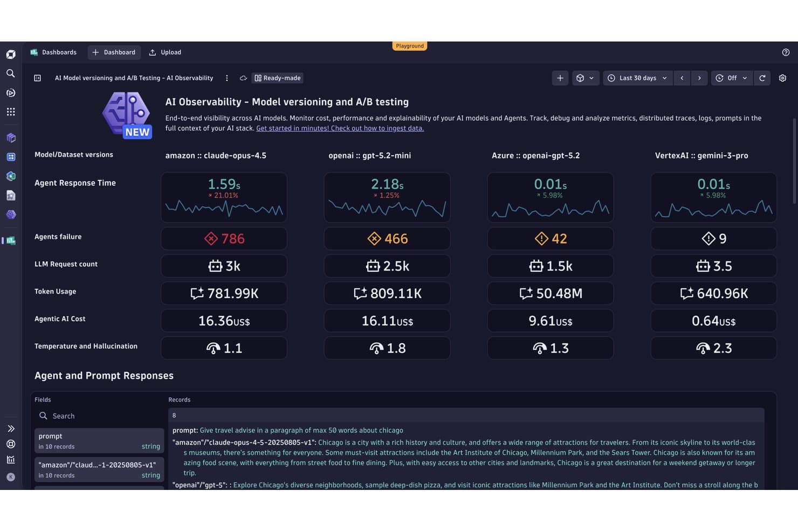Click the play-circle icon in sidebar
798x532 pixels.
11,93
